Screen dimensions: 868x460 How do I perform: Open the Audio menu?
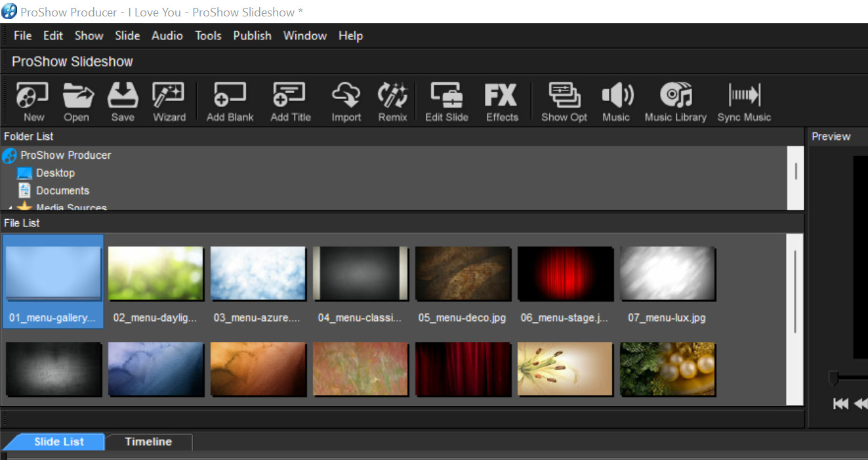(167, 35)
